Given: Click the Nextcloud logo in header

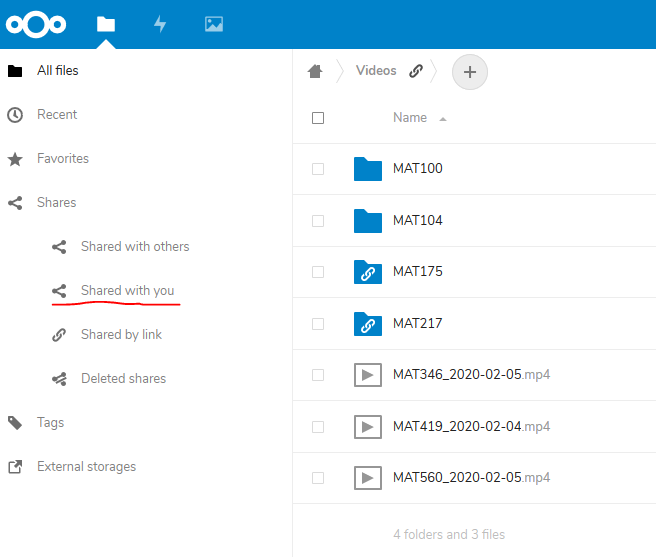Looking at the screenshot, I should (x=36, y=24).
